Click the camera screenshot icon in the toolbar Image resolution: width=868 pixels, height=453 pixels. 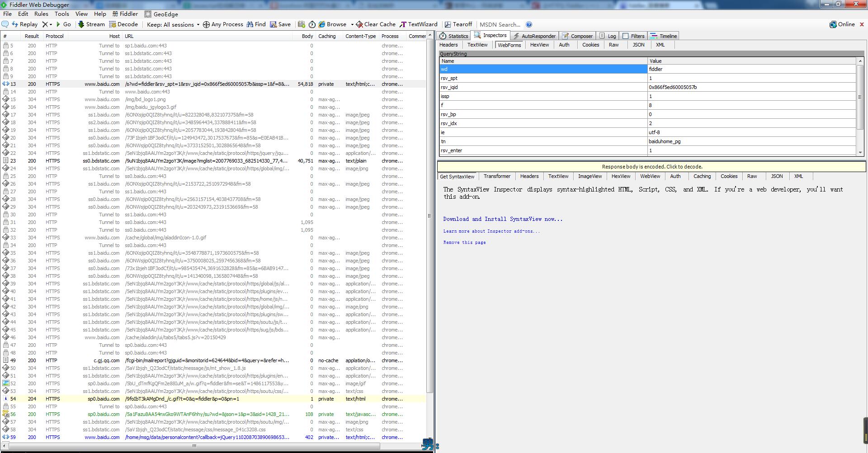[301, 24]
